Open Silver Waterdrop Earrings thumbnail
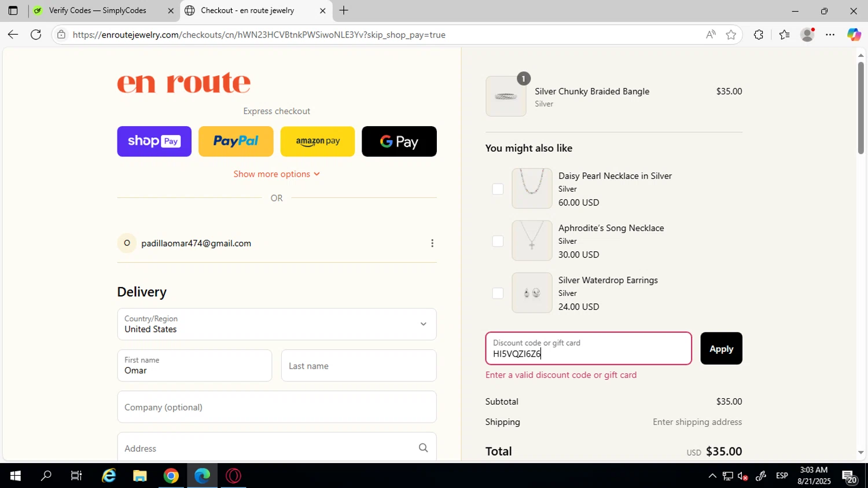Screen dimensions: 868x488 (x=532, y=293)
